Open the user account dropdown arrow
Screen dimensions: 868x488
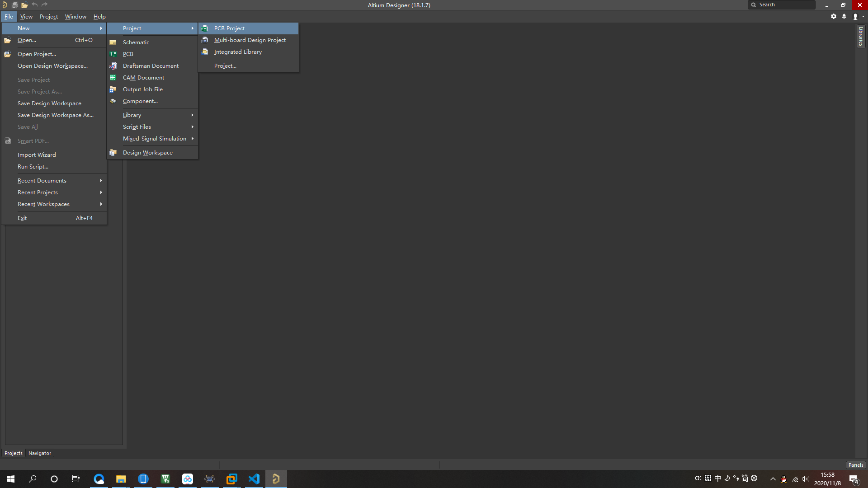863,17
